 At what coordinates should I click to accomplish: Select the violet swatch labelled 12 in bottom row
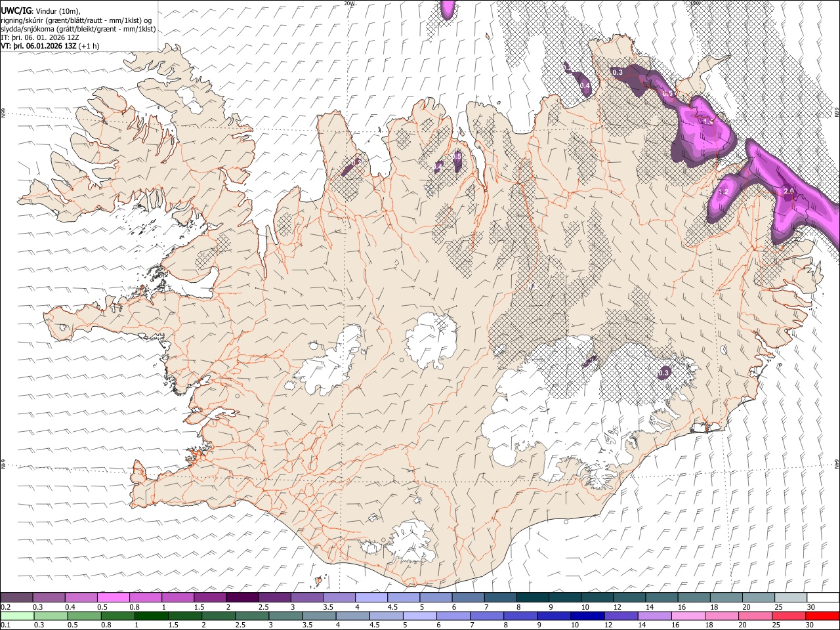[x=621, y=616]
